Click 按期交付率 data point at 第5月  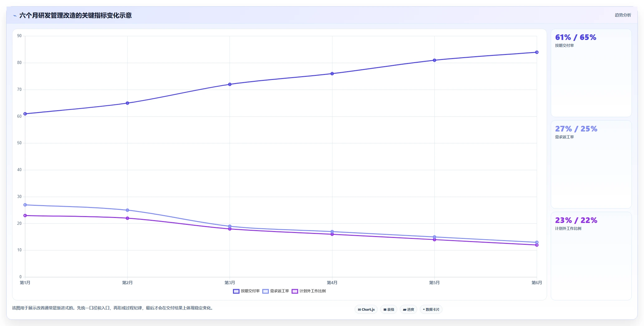[434, 60]
